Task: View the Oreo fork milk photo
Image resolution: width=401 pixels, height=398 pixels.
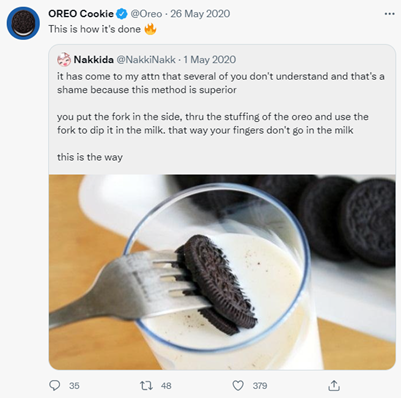Action: coord(222,272)
